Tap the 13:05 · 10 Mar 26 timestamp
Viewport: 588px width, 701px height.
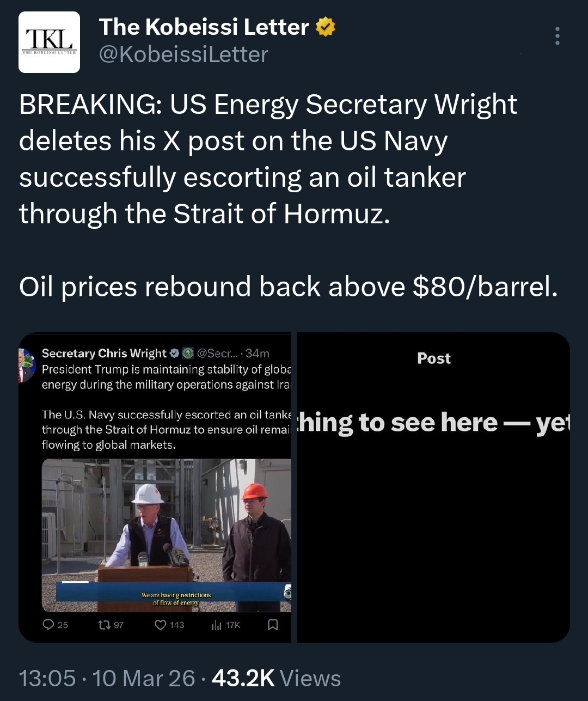[107, 679]
